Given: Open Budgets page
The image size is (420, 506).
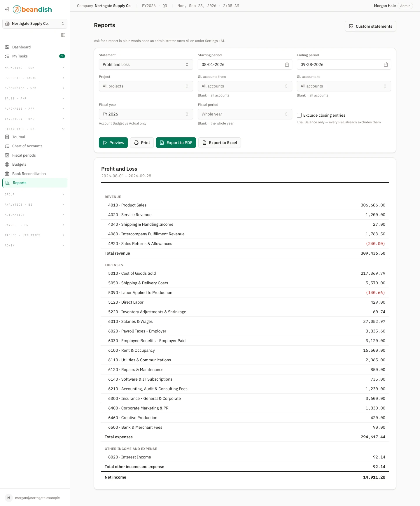Looking at the screenshot, I should tap(35, 164).
